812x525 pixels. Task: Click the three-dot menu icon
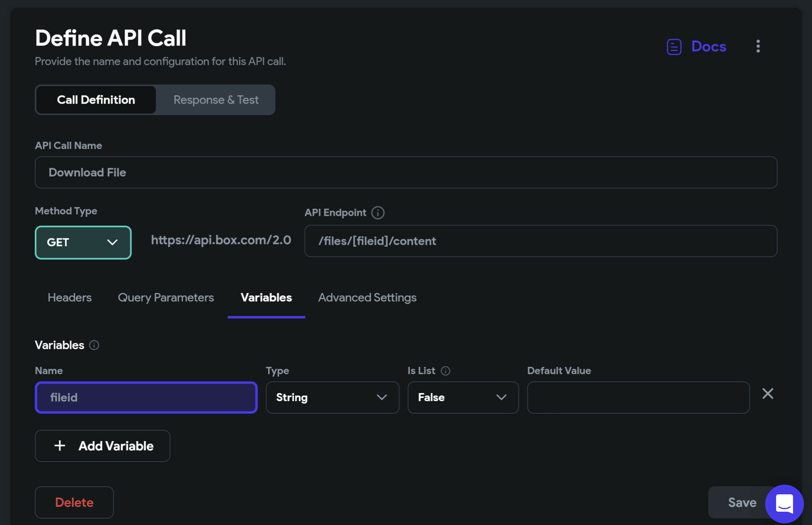[x=758, y=46]
